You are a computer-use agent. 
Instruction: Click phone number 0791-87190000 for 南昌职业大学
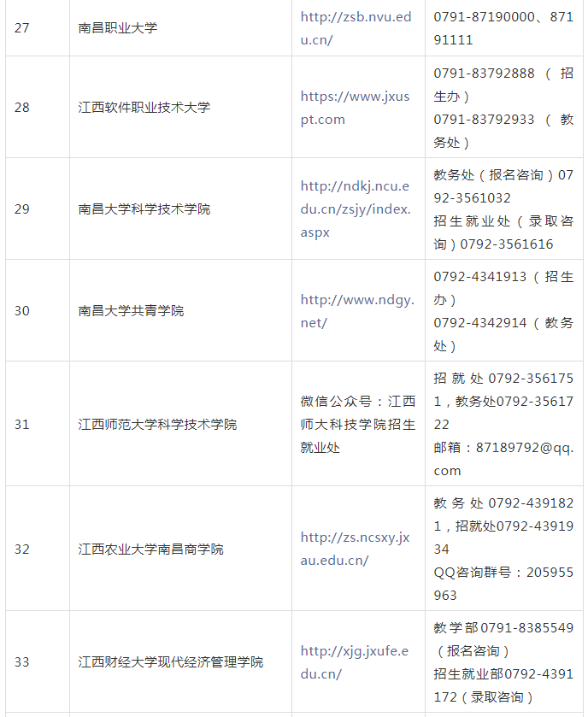[485, 17]
